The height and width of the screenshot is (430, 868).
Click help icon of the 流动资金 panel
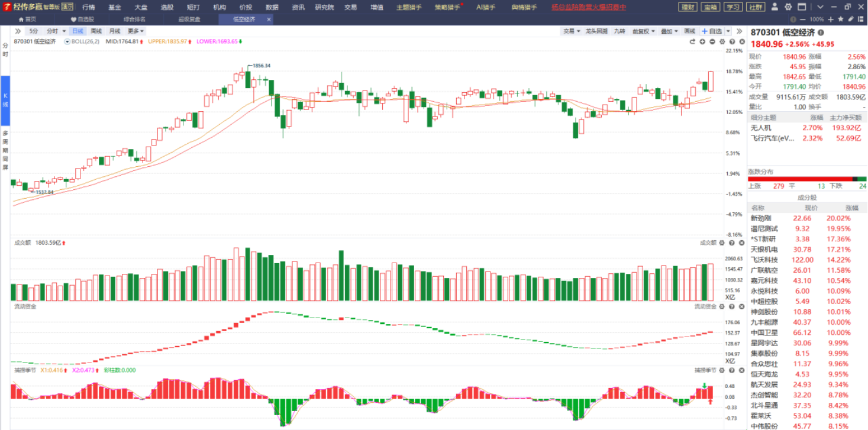[732, 306]
